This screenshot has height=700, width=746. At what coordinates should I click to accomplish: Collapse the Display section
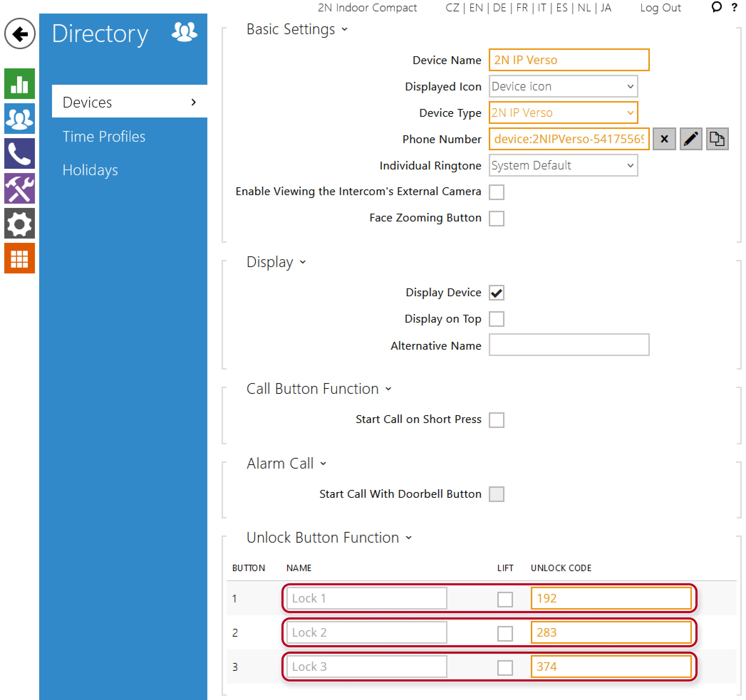(276, 262)
